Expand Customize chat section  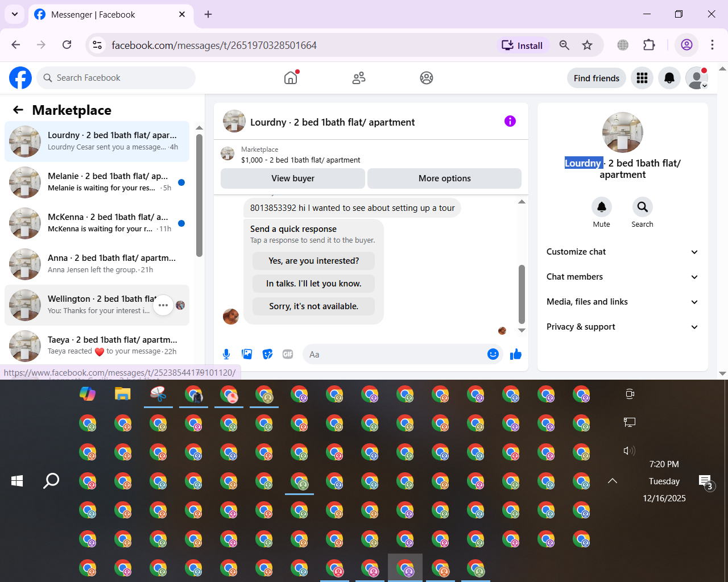pyautogui.click(x=622, y=252)
